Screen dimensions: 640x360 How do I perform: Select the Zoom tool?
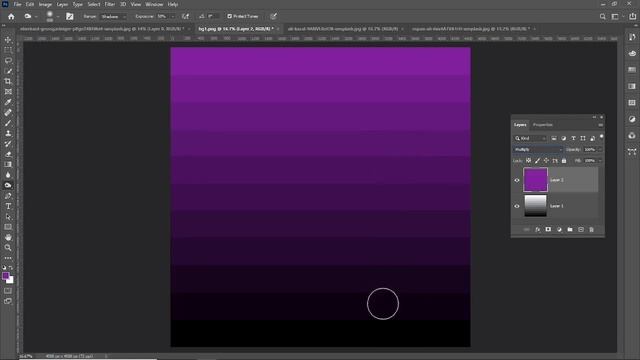pyautogui.click(x=8, y=248)
